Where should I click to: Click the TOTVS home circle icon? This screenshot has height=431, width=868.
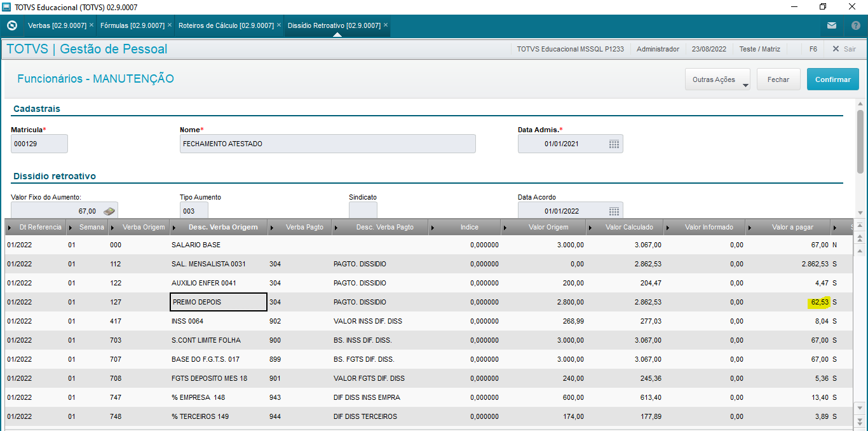(11, 25)
